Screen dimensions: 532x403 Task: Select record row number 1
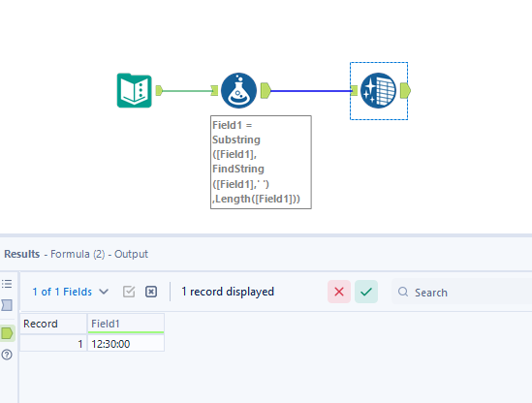(53, 344)
